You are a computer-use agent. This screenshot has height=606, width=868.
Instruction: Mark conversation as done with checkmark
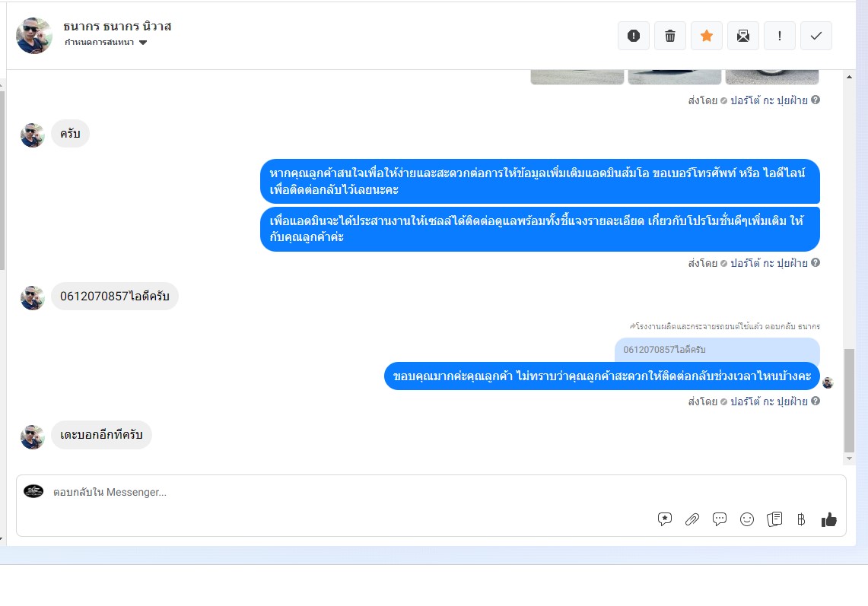pyautogui.click(x=816, y=36)
